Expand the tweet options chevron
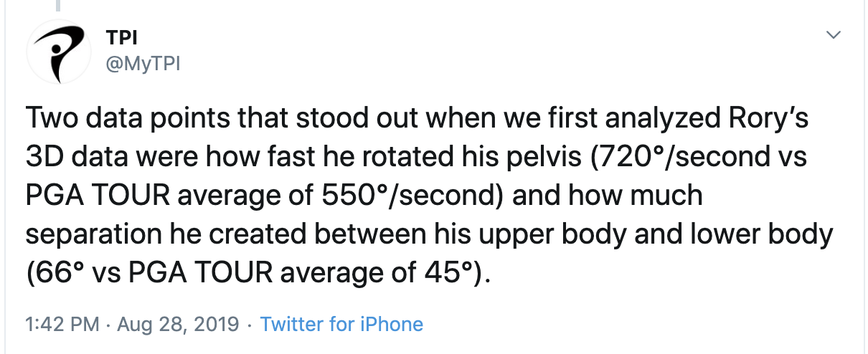 (x=833, y=34)
